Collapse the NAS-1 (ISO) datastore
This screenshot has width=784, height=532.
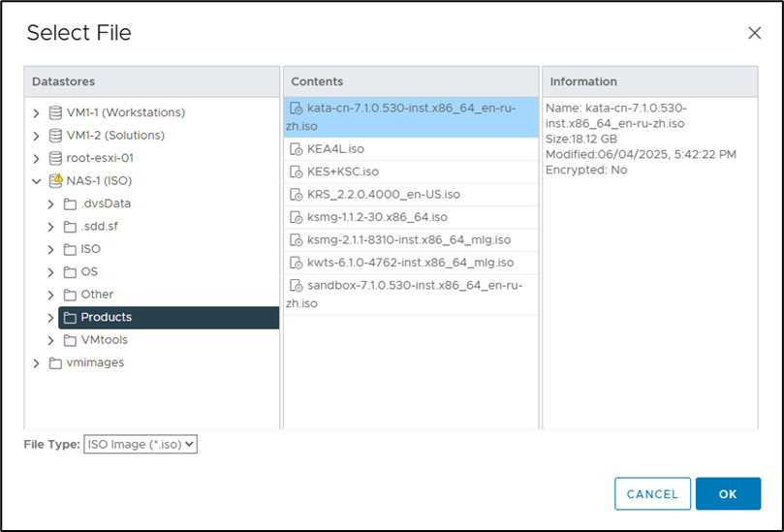(x=36, y=181)
